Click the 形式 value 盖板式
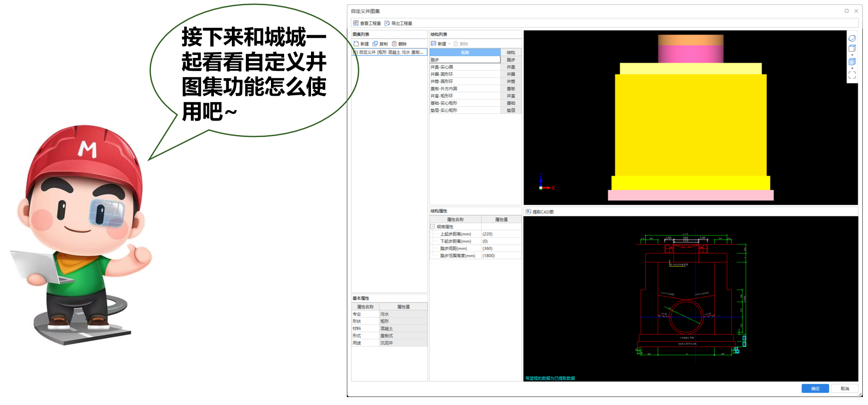The image size is (868, 405). click(x=403, y=336)
